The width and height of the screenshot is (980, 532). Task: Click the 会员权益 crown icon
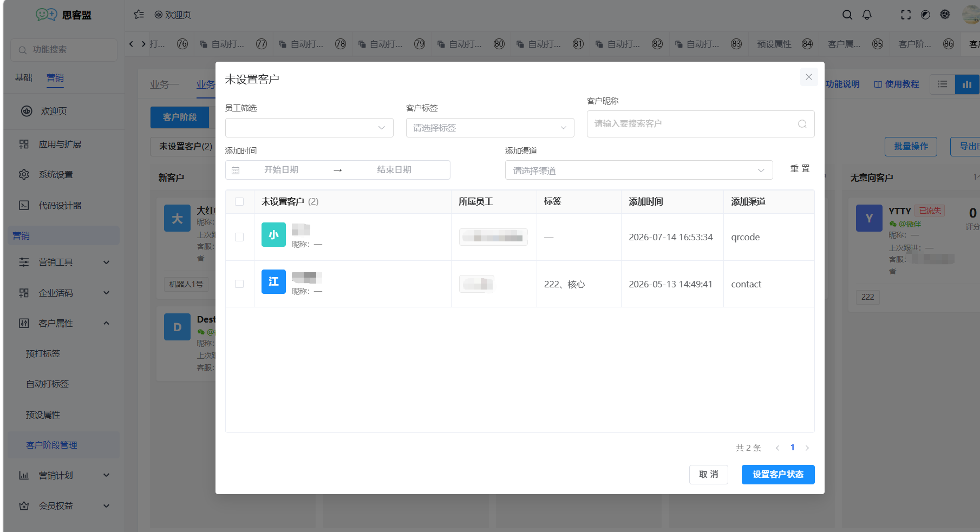pyautogui.click(x=24, y=505)
